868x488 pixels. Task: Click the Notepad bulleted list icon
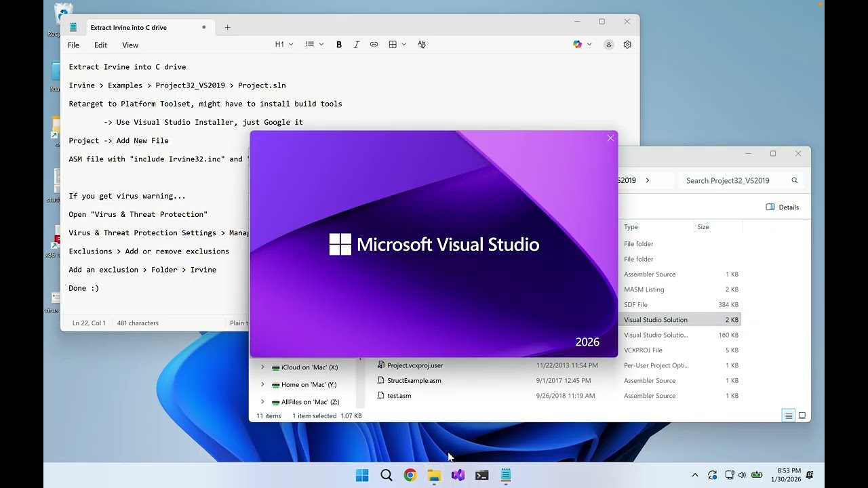(x=310, y=45)
